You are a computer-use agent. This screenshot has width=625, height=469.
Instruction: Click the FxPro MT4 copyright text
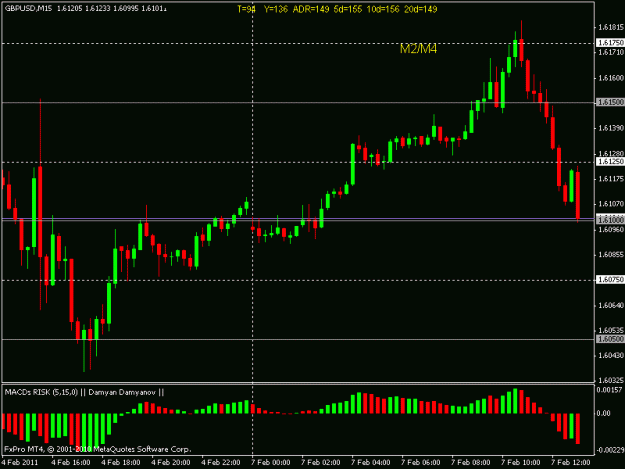(x=98, y=449)
